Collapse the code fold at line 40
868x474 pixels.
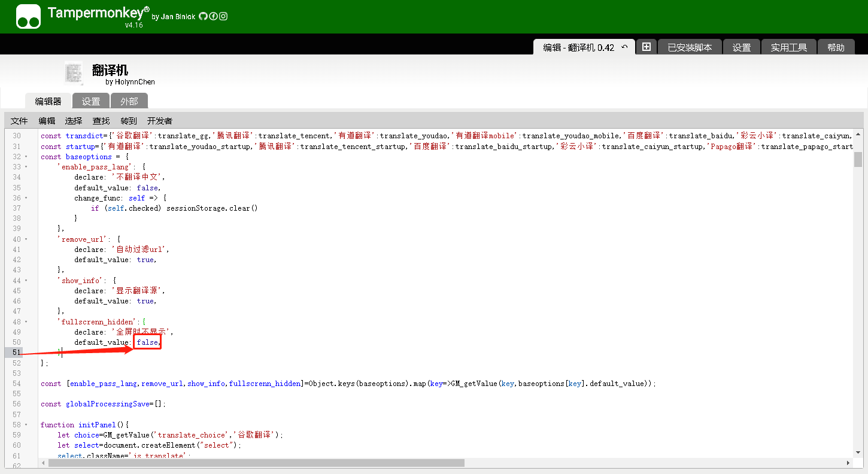coord(26,239)
